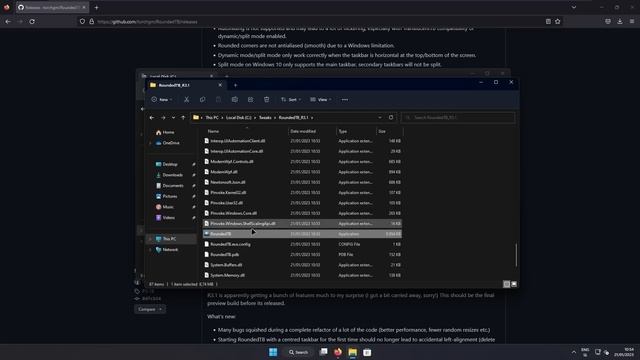Viewport: 640px width, 360px height.
Task: Click the File Explorer taskbar icon
Action: tap(353, 352)
